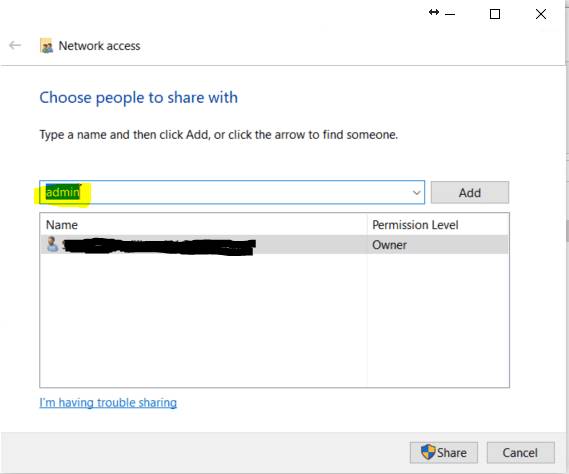The image size is (569, 474).
Task: Maximize the Network access window
Action: 495,14
